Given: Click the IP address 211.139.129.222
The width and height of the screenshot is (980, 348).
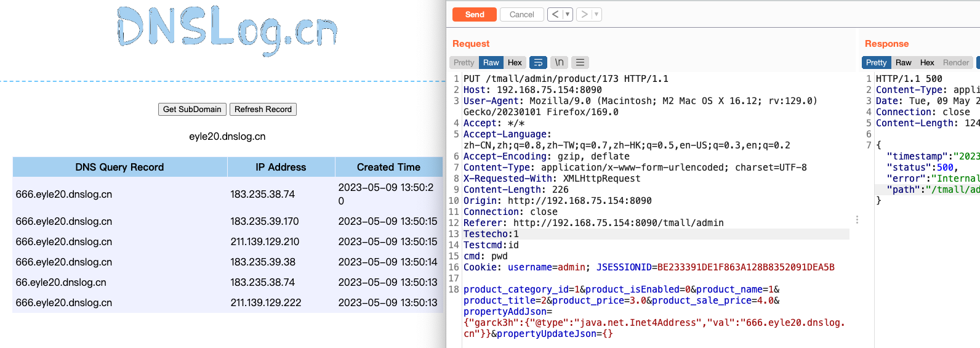Looking at the screenshot, I should [266, 302].
